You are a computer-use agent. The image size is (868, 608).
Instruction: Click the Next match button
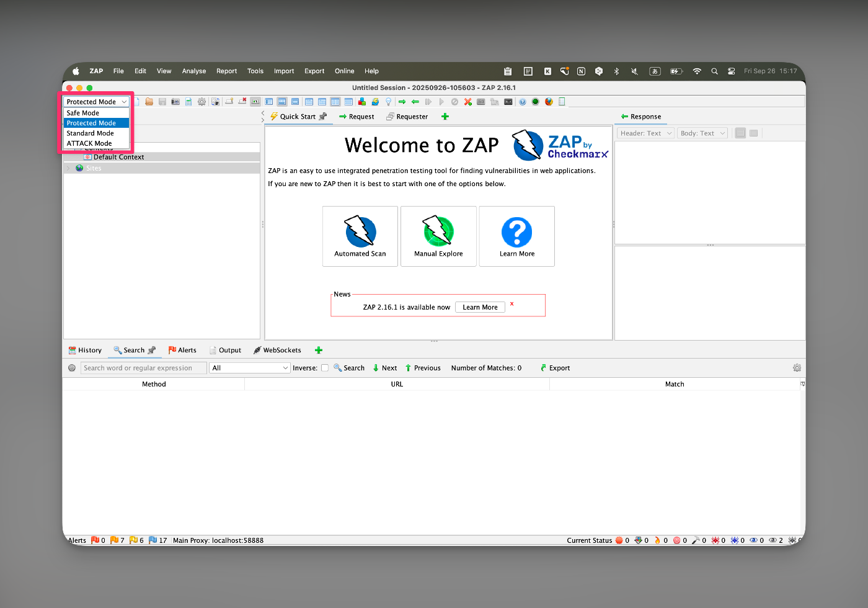click(x=384, y=368)
